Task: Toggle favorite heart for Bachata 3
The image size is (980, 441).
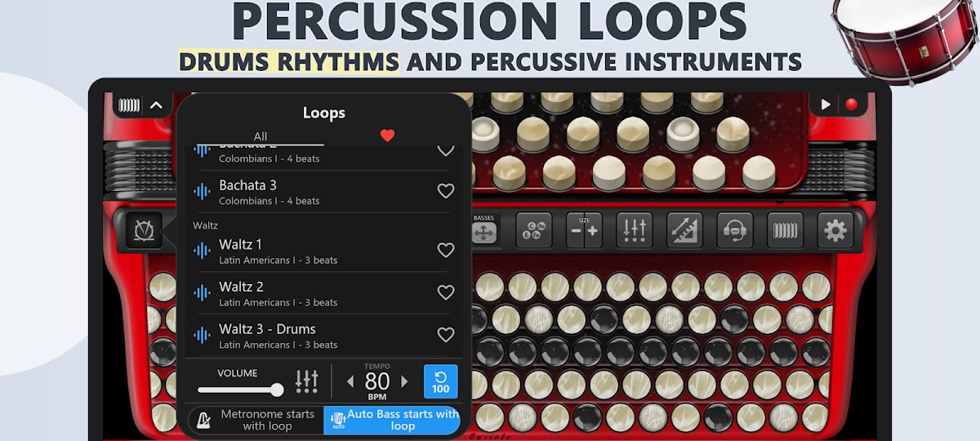Action: click(x=445, y=191)
